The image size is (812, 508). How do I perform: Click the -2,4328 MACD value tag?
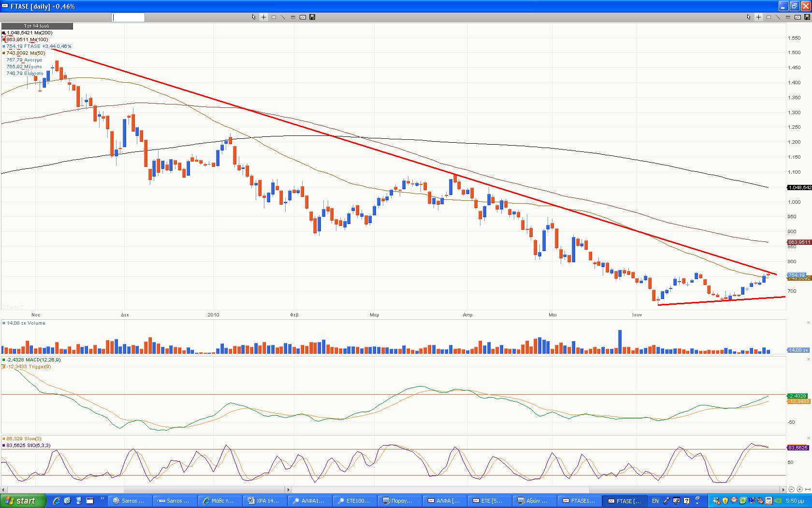point(797,396)
